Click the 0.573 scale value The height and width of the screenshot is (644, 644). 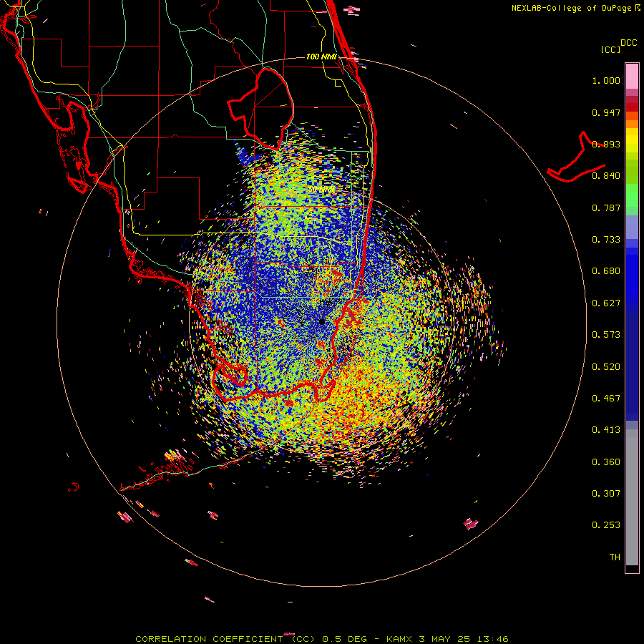[x=606, y=335]
